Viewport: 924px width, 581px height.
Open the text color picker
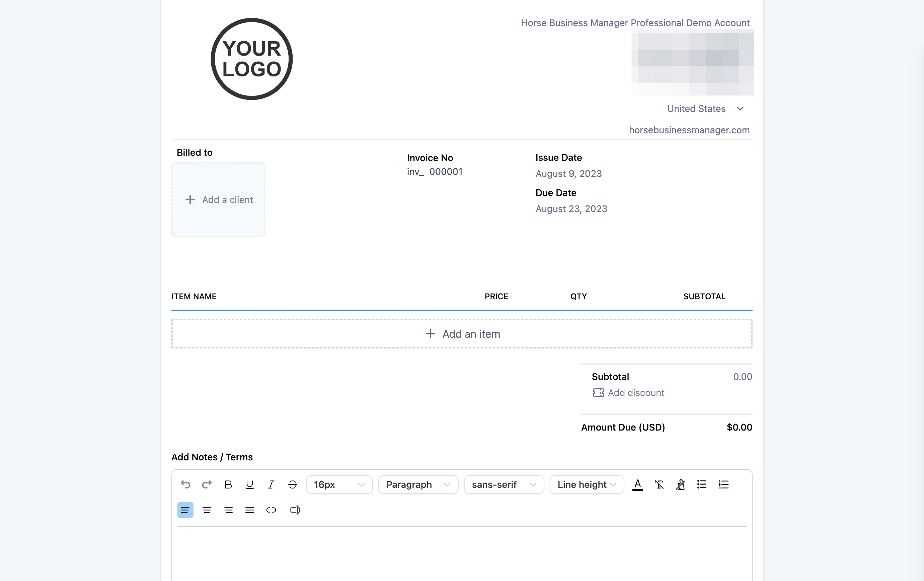pyautogui.click(x=638, y=485)
